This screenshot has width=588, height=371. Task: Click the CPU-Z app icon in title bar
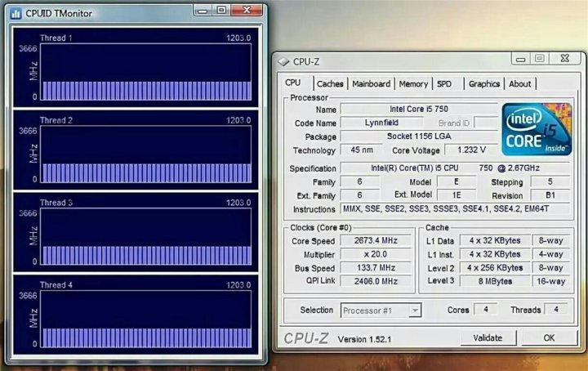283,60
